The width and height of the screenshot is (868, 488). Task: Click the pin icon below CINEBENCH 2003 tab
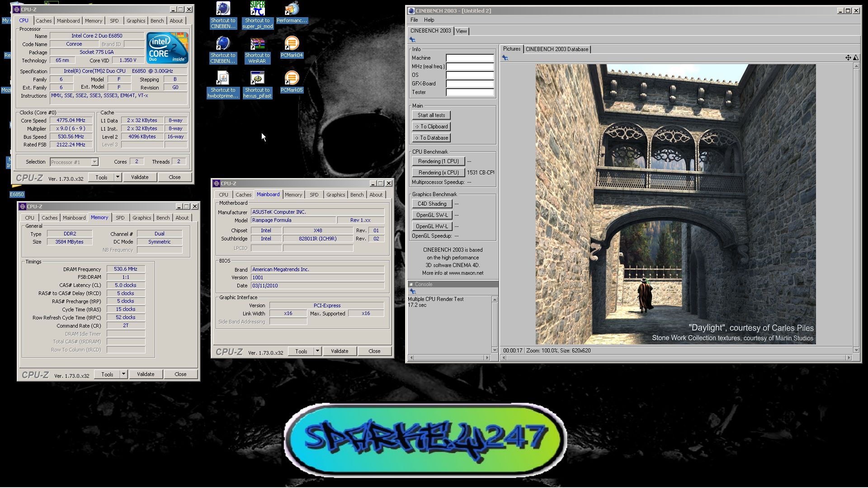412,40
